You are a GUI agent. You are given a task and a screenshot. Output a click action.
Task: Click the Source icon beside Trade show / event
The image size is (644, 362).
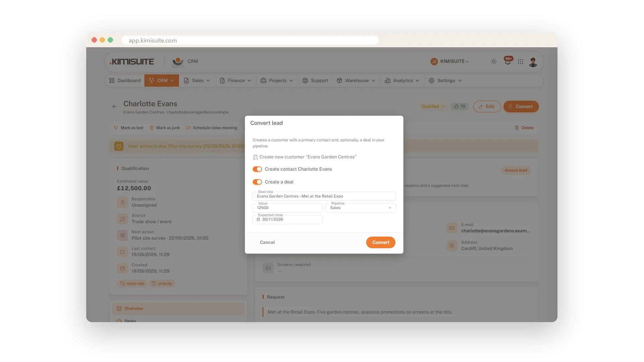click(122, 219)
